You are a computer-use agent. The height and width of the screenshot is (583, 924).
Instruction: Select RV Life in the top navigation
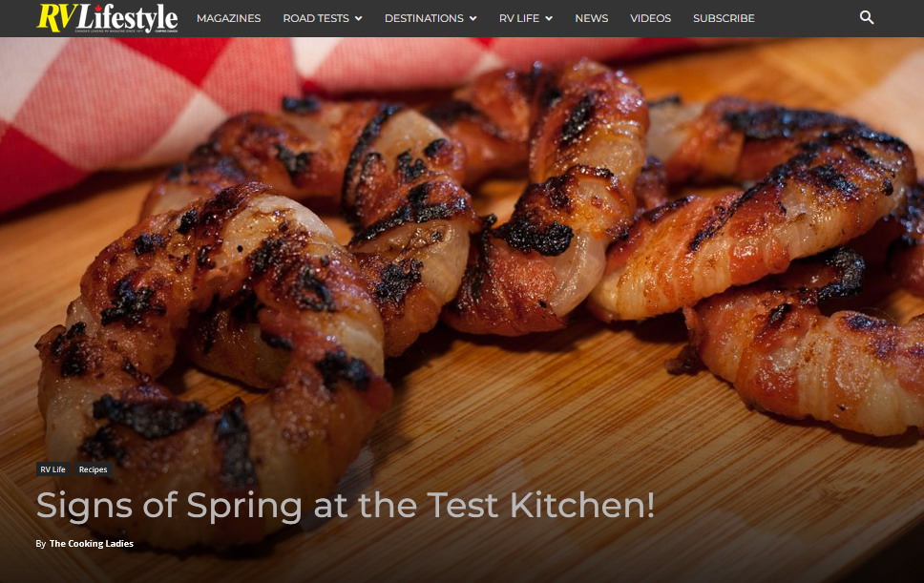tap(519, 18)
